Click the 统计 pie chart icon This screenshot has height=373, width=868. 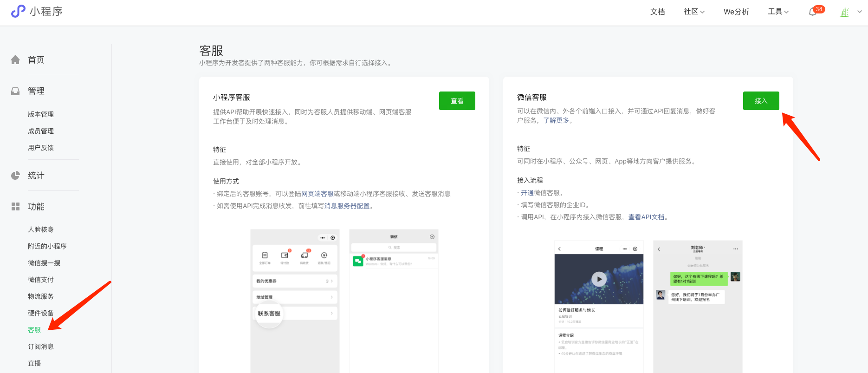point(15,176)
